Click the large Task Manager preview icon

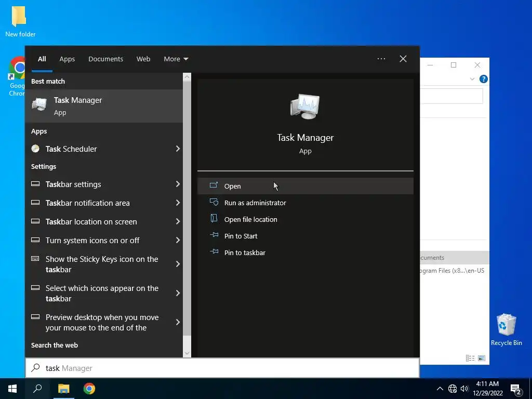305,107
